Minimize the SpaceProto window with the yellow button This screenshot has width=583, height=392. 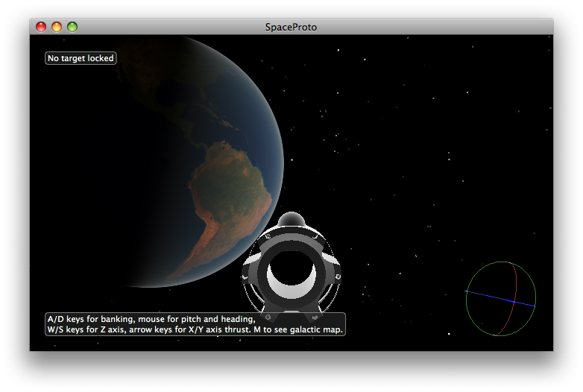[x=57, y=27]
